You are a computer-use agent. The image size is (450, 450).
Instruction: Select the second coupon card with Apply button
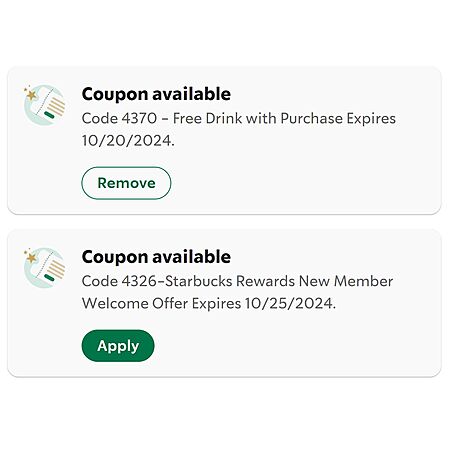click(224, 303)
